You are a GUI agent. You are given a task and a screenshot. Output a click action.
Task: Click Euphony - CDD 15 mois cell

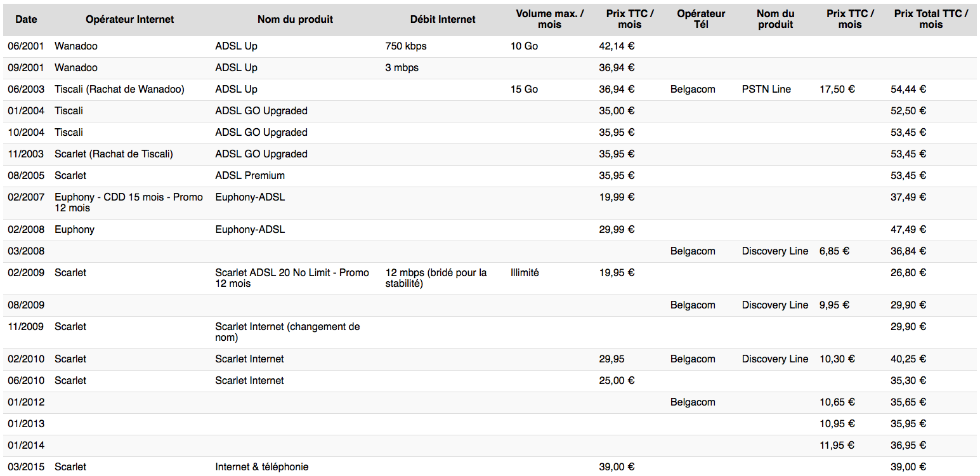coord(129,202)
